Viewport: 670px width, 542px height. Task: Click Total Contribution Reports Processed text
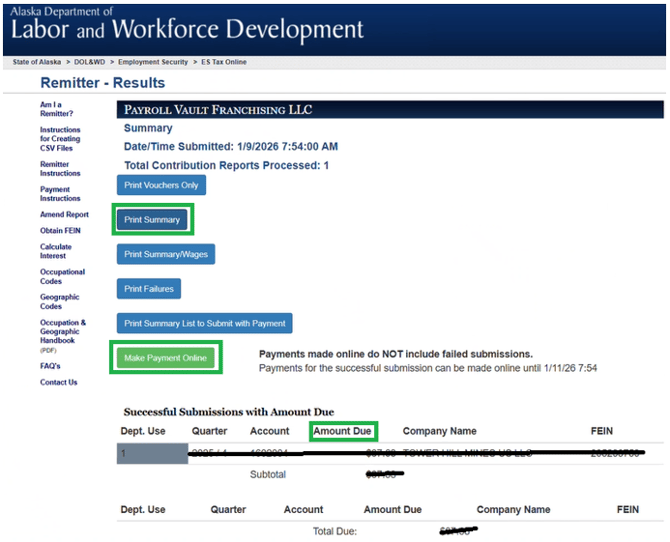pos(226,165)
